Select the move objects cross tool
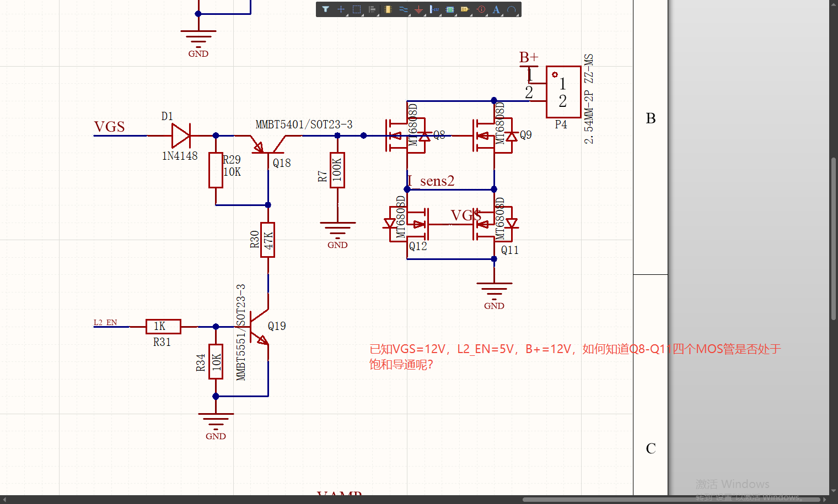The height and width of the screenshot is (504, 838). pyautogui.click(x=341, y=9)
